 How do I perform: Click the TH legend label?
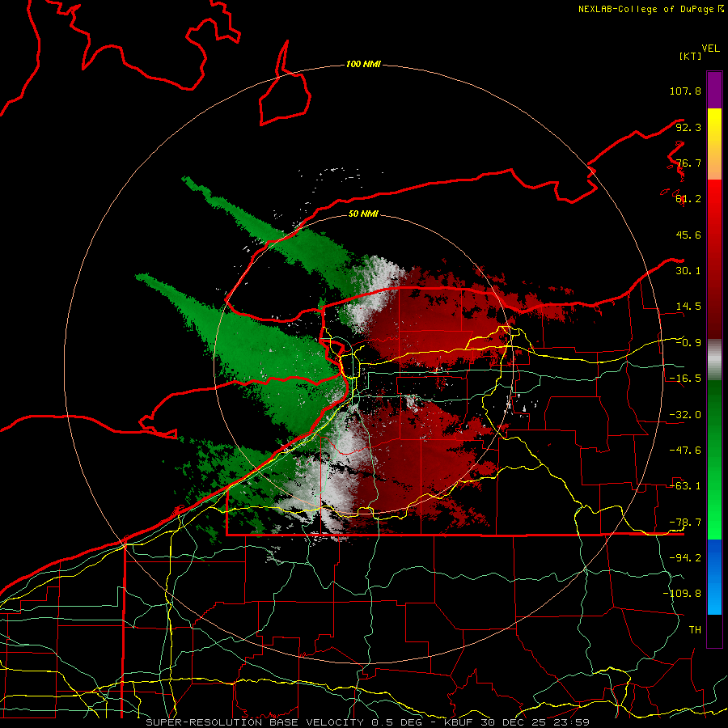click(695, 630)
